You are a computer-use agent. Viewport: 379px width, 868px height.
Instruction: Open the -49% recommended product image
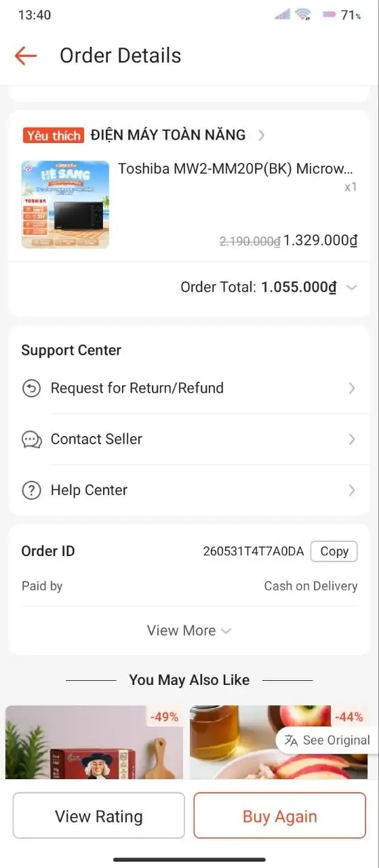pos(94,742)
